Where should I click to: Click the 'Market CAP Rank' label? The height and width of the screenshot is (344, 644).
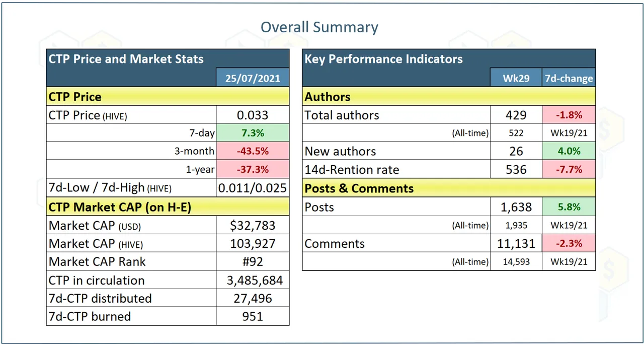click(97, 262)
